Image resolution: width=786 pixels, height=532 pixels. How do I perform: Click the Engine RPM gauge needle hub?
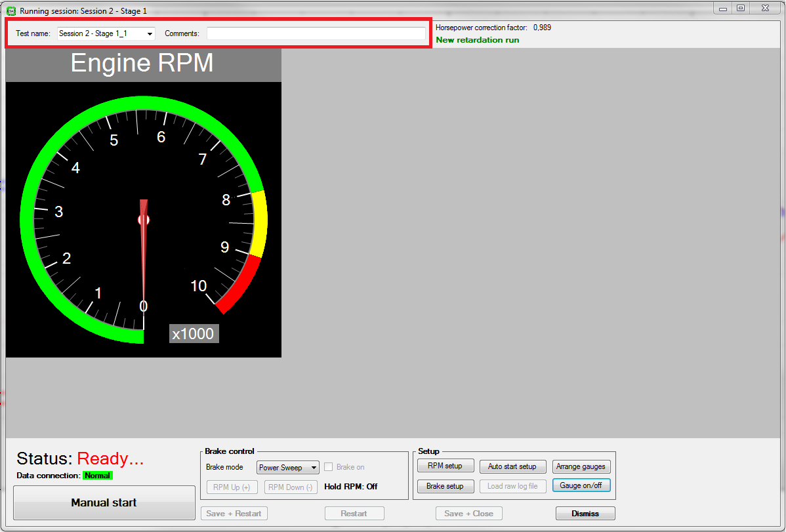point(144,220)
